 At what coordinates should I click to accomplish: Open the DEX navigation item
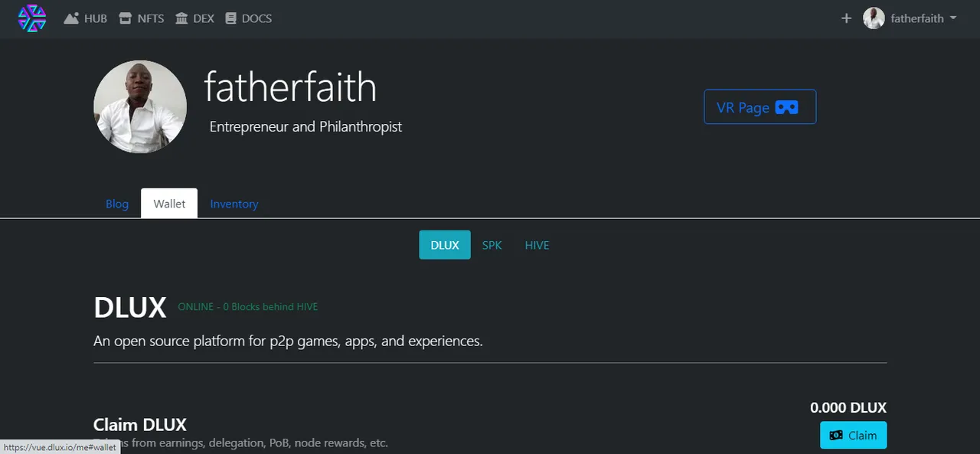click(x=194, y=18)
